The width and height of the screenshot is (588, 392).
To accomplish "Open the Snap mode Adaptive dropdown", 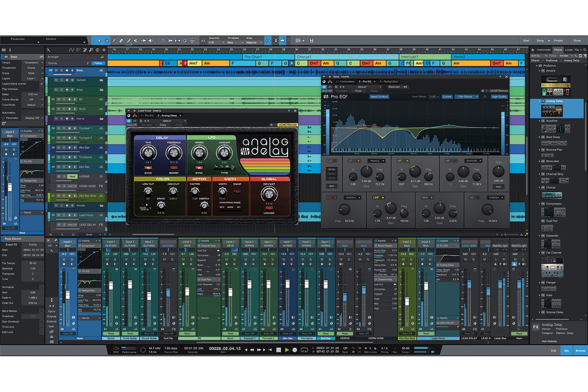I will pyautogui.click(x=253, y=42).
